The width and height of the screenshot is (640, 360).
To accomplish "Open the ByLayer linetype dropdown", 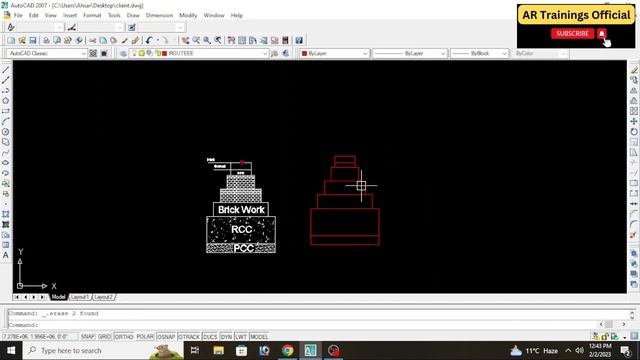I will click(x=410, y=53).
